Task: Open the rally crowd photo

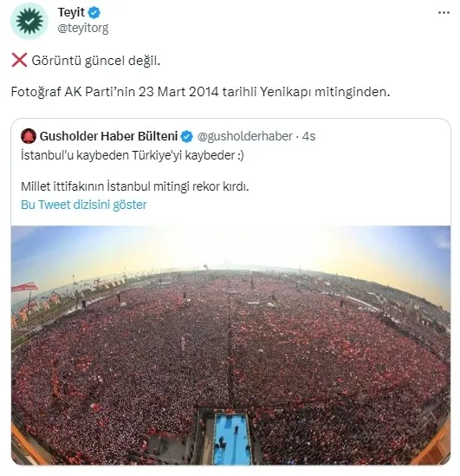Action: (230, 345)
